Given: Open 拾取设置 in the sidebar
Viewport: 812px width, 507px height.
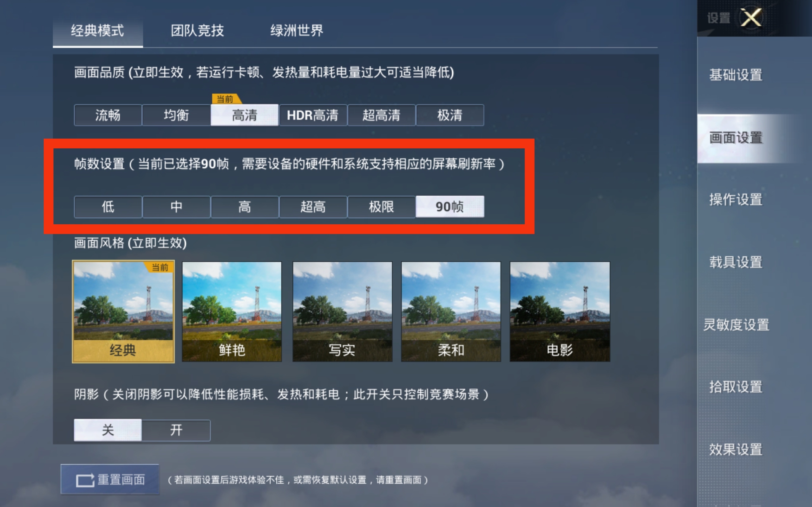Looking at the screenshot, I should (736, 387).
